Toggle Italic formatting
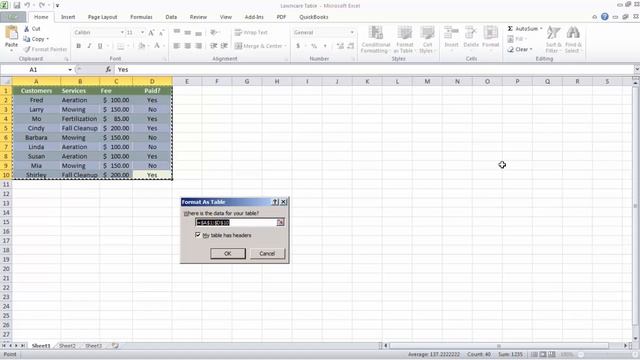Viewport: 640px width, 360px height. pyautogui.click(x=89, y=46)
